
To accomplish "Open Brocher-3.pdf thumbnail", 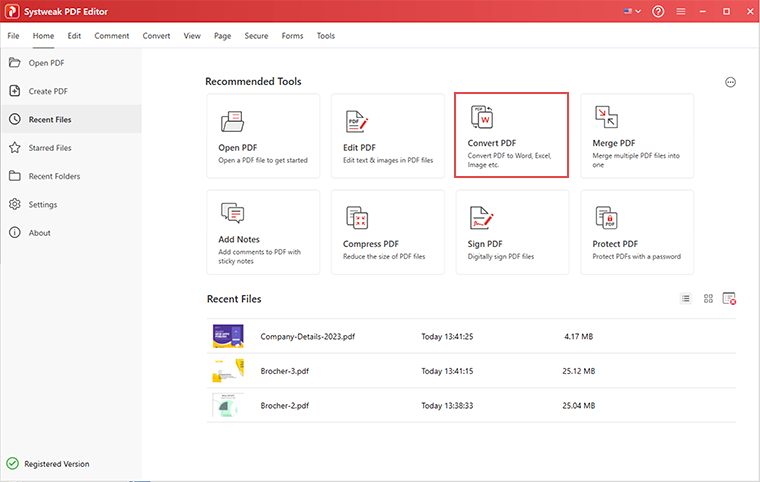I will click(228, 370).
